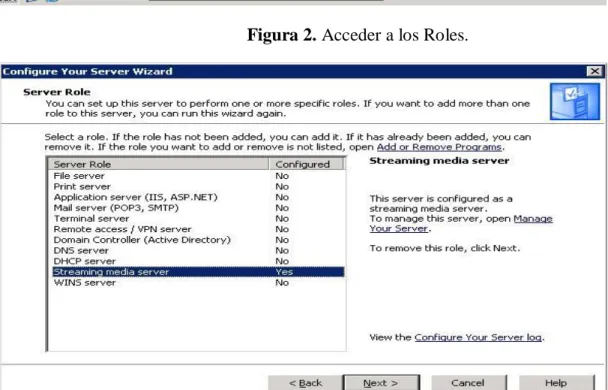The width and height of the screenshot is (608, 390).
Task: Open Help for the wizard
Action: (556, 383)
